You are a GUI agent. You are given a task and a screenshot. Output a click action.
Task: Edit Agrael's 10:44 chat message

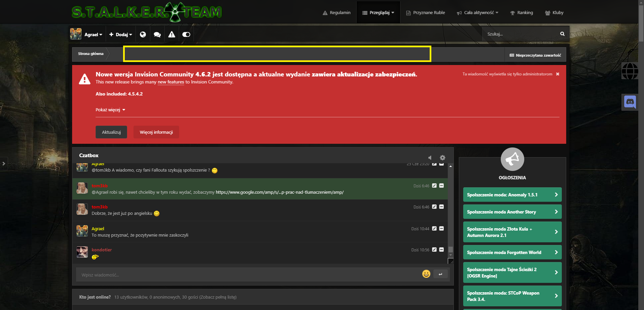click(x=434, y=228)
